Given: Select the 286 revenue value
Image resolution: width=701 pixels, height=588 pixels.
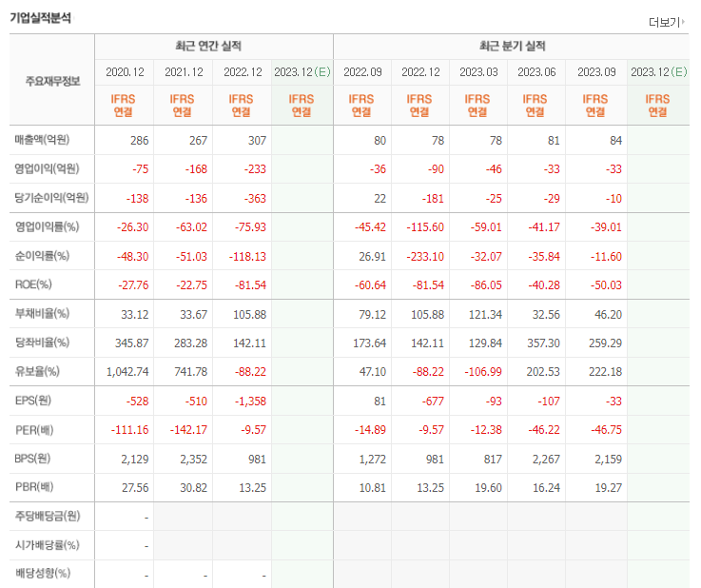Looking at the screenshot, I should tap(139, 141).
